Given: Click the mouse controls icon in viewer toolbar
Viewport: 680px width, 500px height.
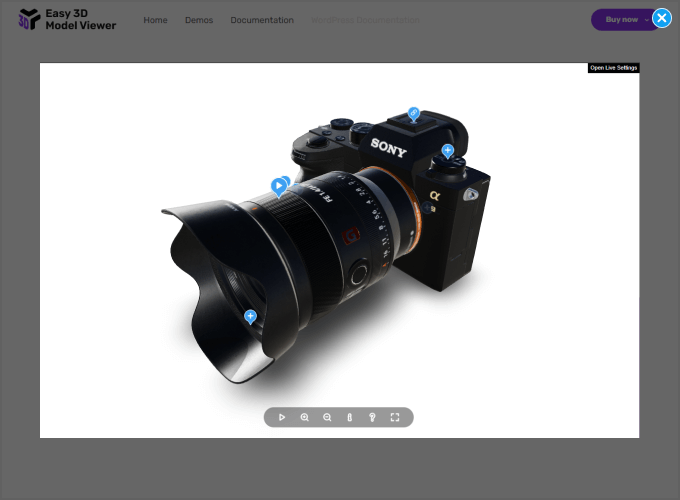Looking at the screenshot, I should point(350,417).
